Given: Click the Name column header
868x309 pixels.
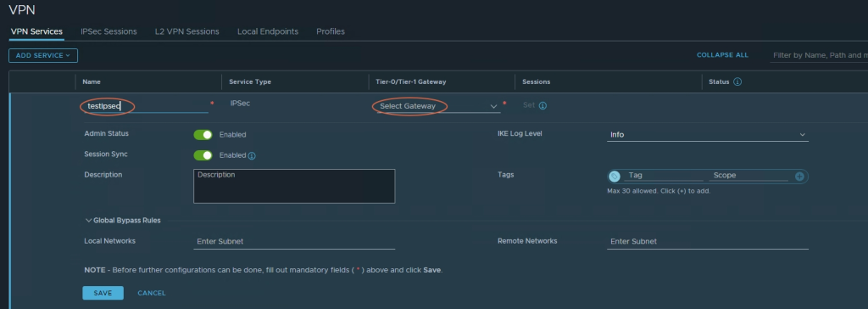Looking at the screenshot, I should (x=92, y=82).
